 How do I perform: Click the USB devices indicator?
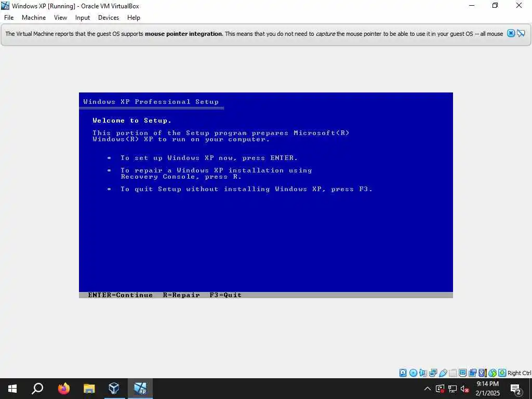point(443,373)
